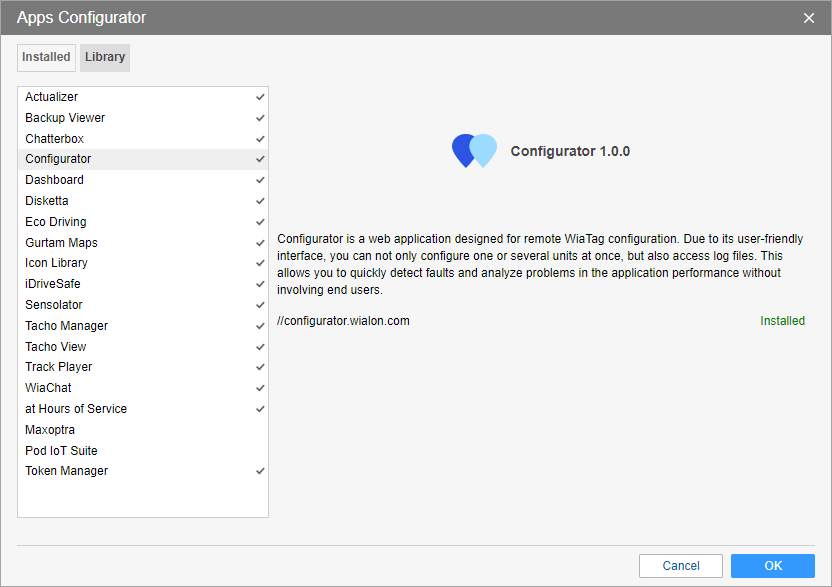Select the Hours of Service app
Image resolution: width=832 pixels, height=587 pixels.
pos(76,409)
